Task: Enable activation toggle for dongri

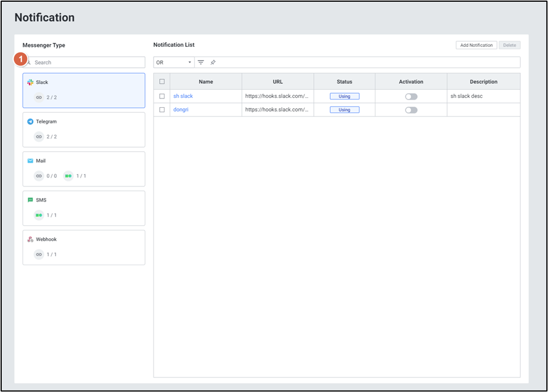Action: point(411,110)
